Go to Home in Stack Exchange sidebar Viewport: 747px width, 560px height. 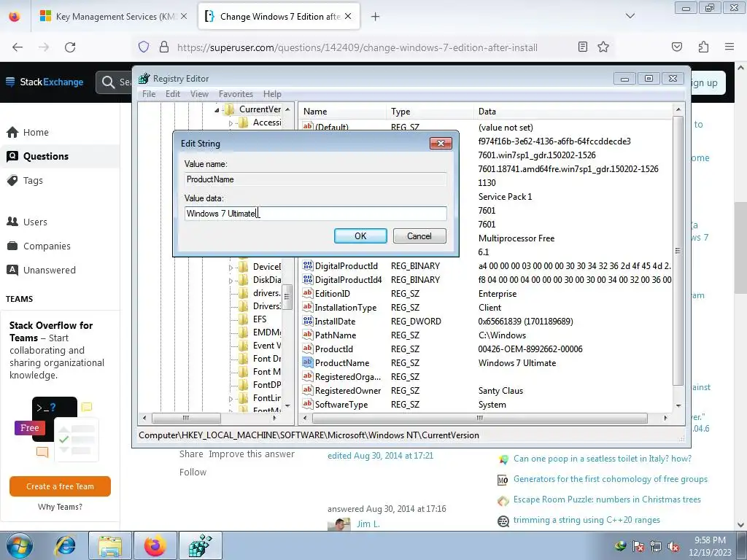click(x=36, y=133)
